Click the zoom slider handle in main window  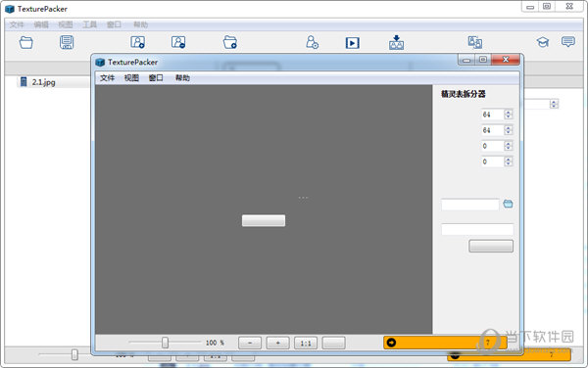[x=74, y=354]
